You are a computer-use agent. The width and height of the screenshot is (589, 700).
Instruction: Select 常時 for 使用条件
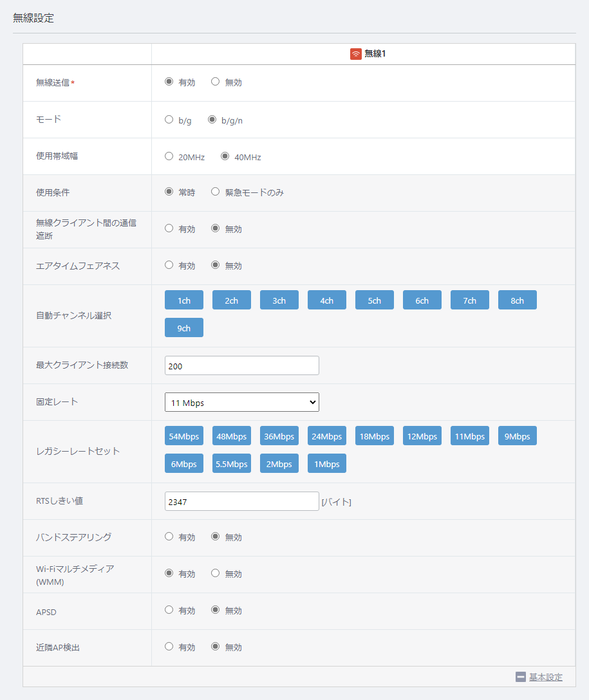coord(169,192)
